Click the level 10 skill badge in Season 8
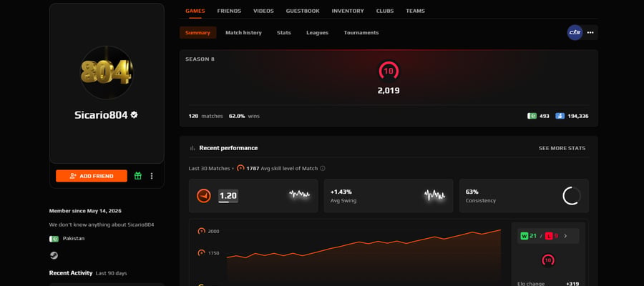Screen dimensions: 644x286 tap(389, 71)
